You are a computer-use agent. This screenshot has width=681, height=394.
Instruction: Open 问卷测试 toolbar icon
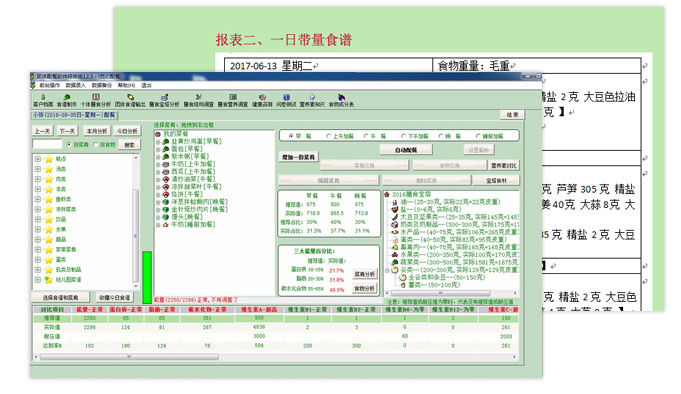pyautogui.click(x=286, y=100)
